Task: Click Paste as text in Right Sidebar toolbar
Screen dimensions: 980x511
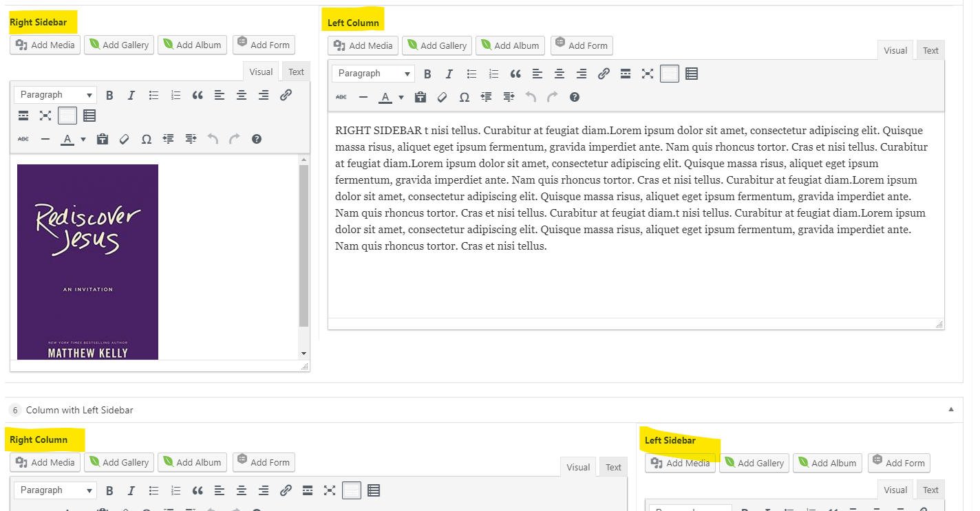Action: [x=103, y=139]
